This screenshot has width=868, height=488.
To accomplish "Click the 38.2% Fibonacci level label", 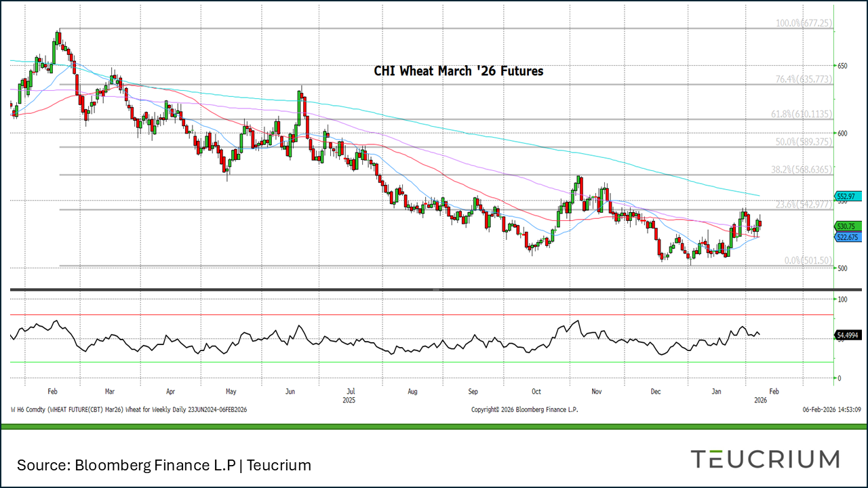I will [x=802, y=169].
